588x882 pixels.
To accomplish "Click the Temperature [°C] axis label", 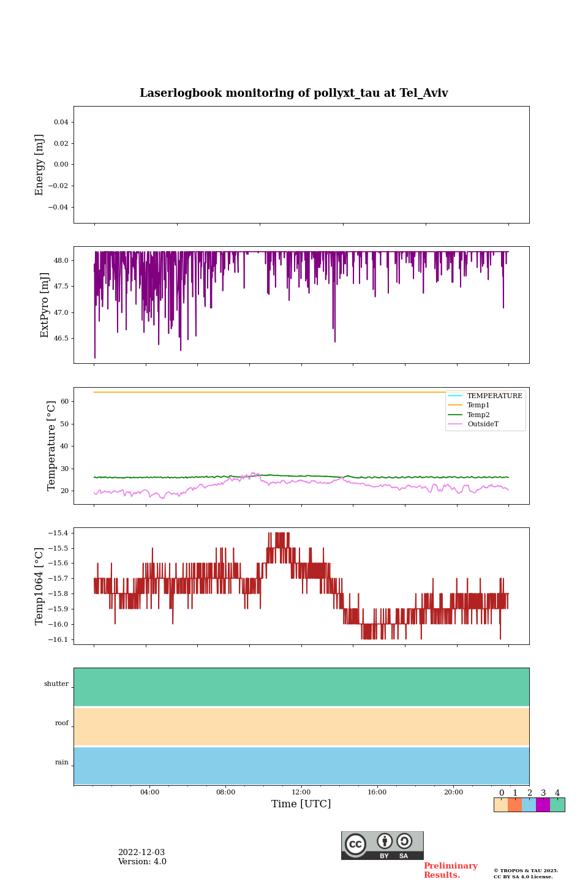I will 51,446.
